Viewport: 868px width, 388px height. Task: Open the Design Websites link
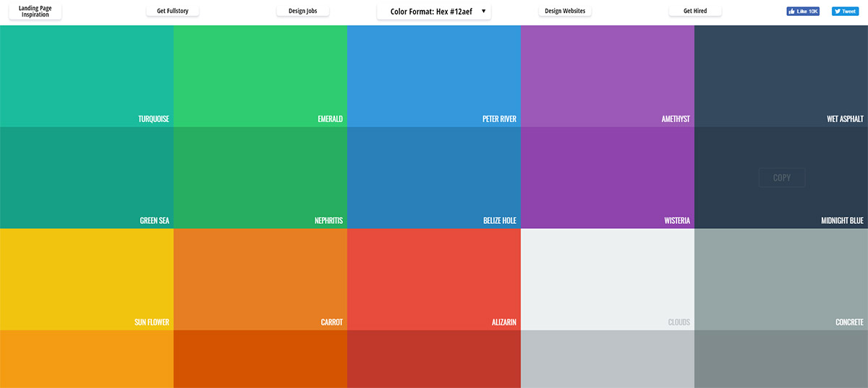click(564, 12)
